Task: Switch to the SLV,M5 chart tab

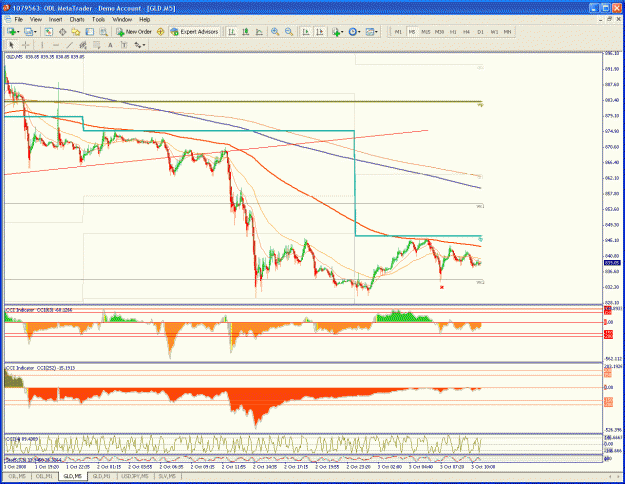Action: pyautogui.click(x=167, y=476)
